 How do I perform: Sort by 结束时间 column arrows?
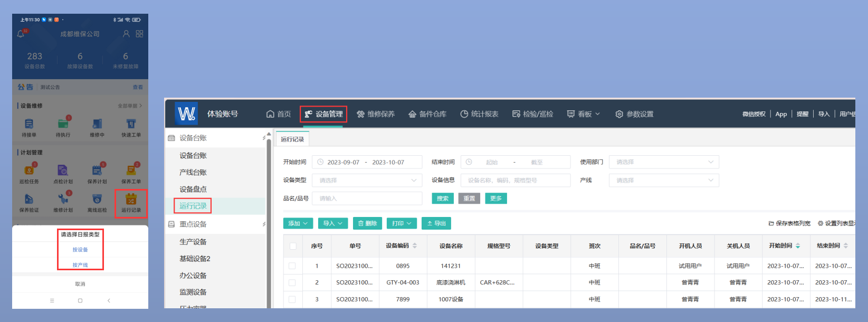click(846, 246)
